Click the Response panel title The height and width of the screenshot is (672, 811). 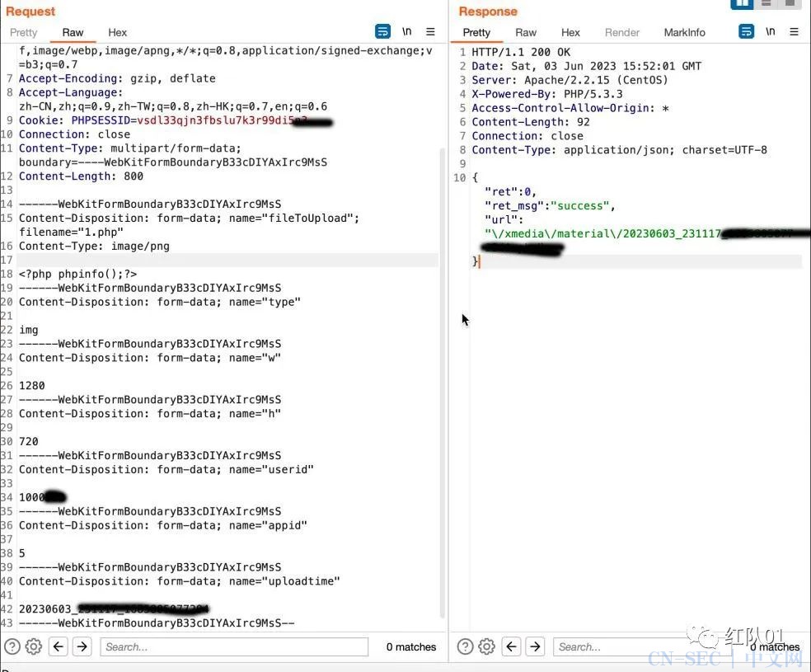(488, 12)
